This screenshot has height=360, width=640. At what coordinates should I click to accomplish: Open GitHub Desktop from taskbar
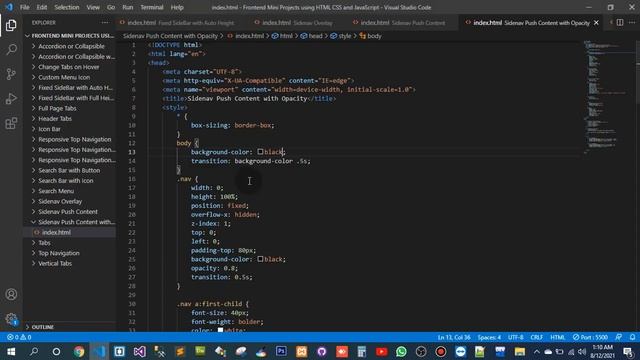[x=322, y=351]
